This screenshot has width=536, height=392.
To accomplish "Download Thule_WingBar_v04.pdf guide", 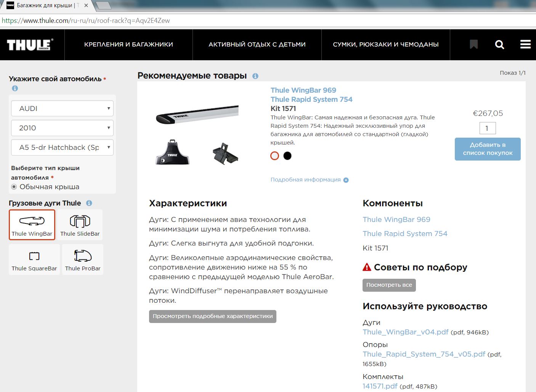I will coord(406,332).
